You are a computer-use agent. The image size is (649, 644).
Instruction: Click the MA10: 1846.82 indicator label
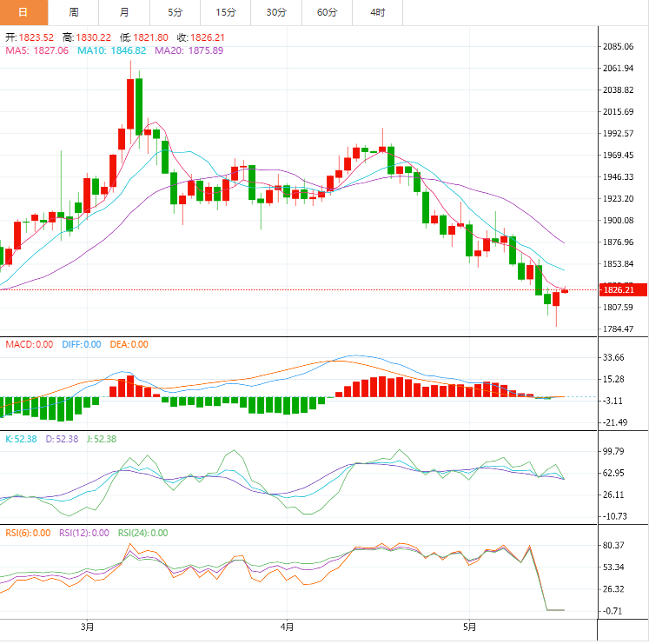click(x=112, y=50)
